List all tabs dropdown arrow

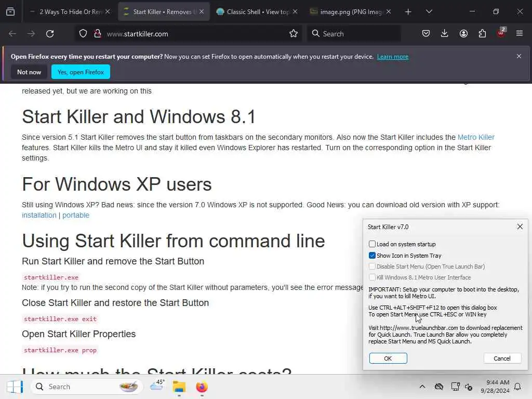(429, 12)
